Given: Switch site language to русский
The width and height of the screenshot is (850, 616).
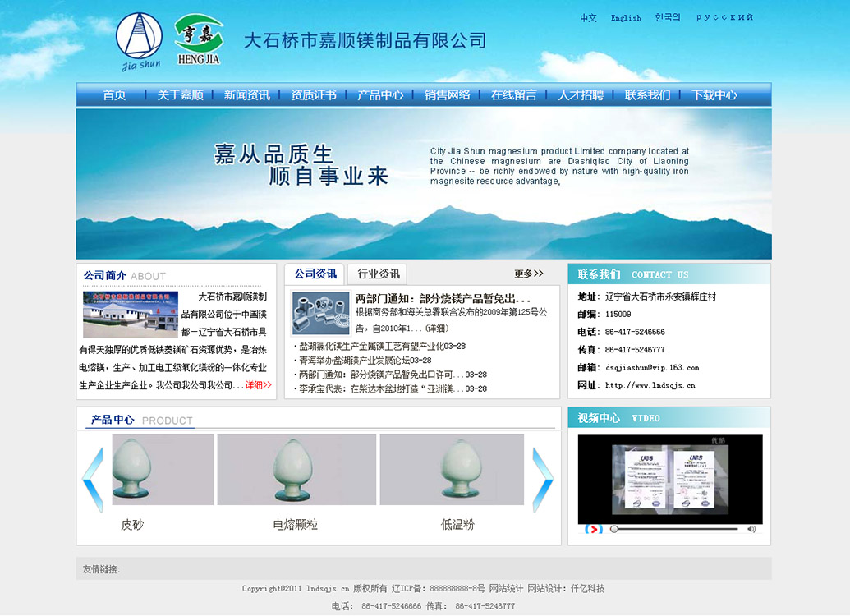Looking at the screenshot, I should pyautogui.click(x=724, y=17).
